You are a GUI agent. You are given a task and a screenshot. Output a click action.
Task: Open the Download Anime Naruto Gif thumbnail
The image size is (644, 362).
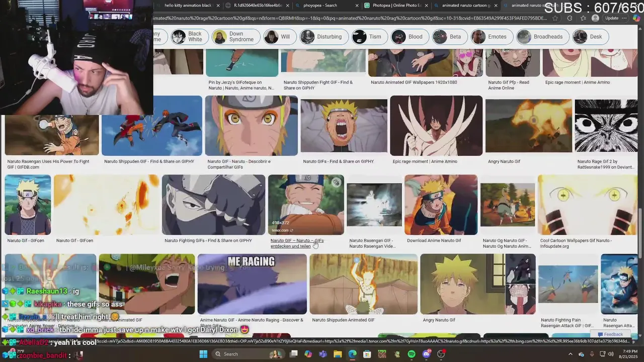[441, 205]
